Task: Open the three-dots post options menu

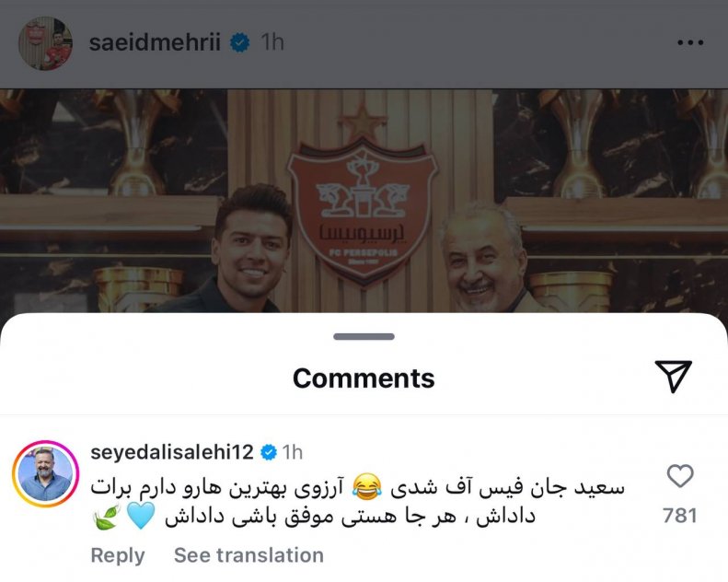Action: (690, 42)
